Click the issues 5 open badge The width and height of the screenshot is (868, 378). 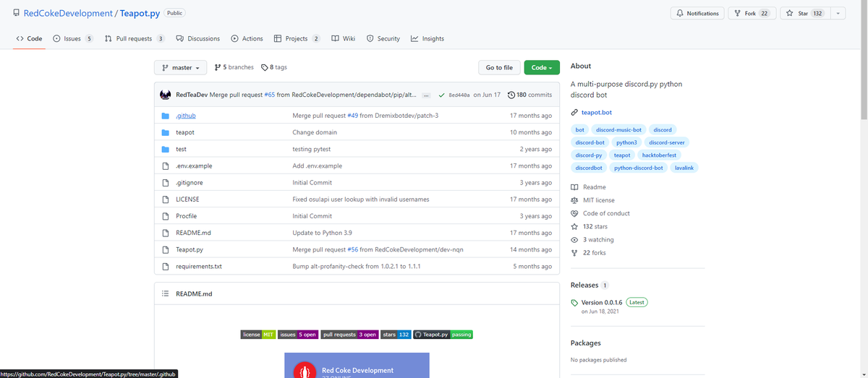tap(298, 335)
